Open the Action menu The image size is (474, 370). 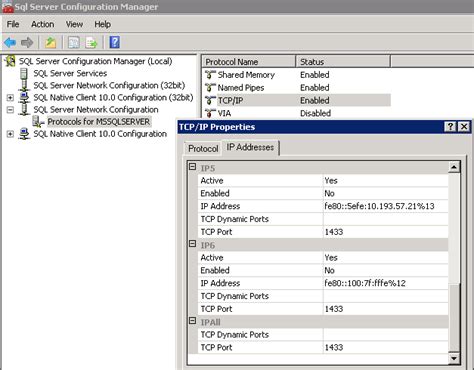point(42,24)
